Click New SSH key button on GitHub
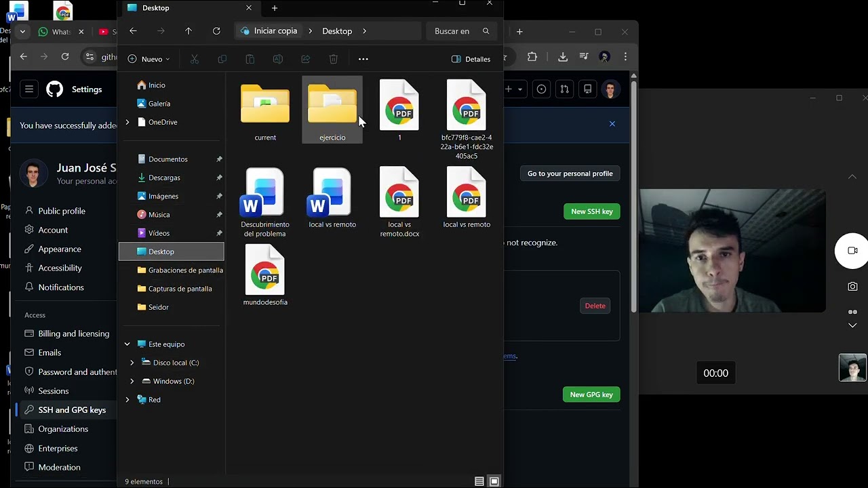Viewport: 868px width, 488px height. (591, 211)
